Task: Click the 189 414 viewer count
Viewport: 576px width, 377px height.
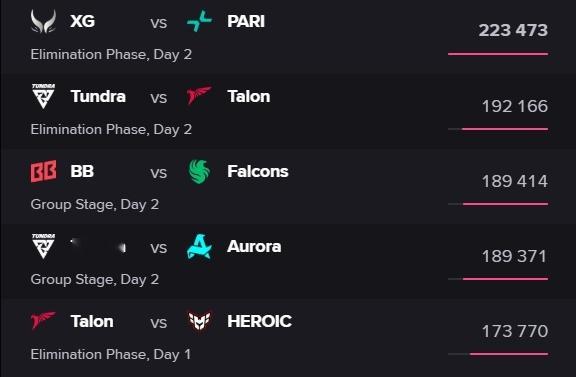Action: point(515,181)
